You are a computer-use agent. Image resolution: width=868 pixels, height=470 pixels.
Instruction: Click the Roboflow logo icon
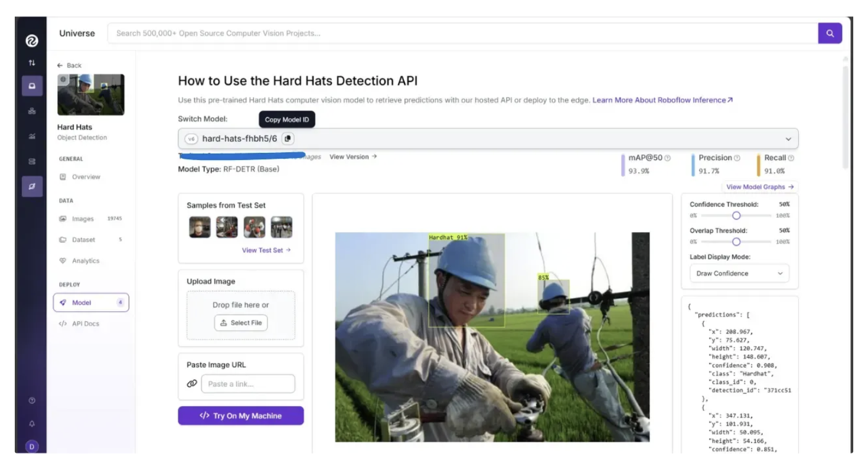pyautogui.click(x=32, y=41)
